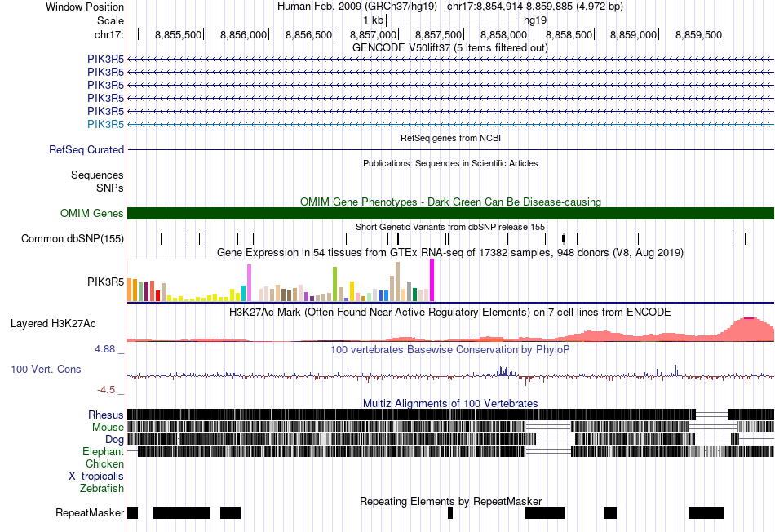
Task: Open Multiz Alignments of 100 Vertebrates title
Action: [450, 403]
